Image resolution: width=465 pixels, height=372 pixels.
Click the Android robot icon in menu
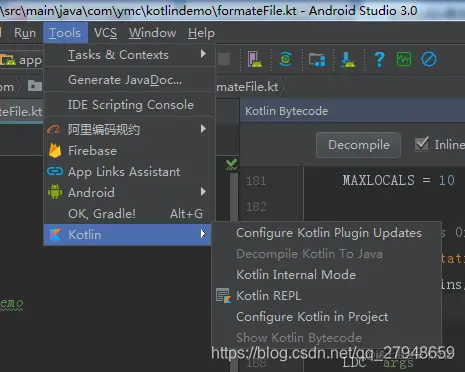(x=55, y=192)
